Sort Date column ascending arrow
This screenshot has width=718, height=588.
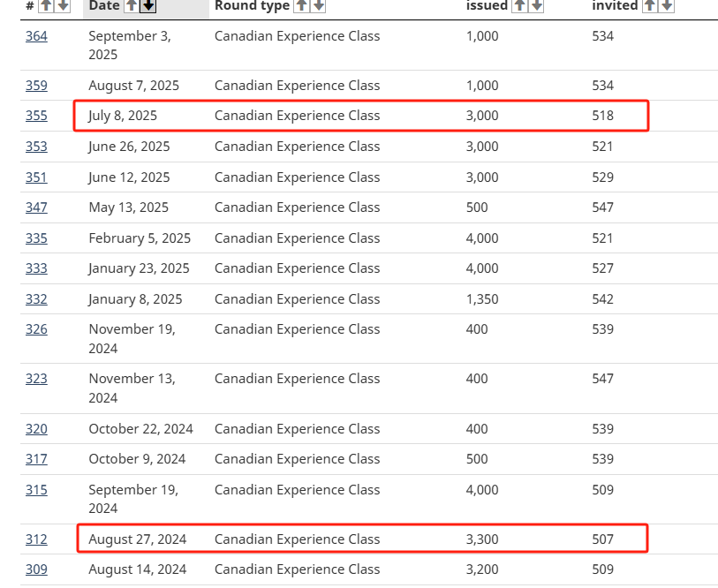131,6
